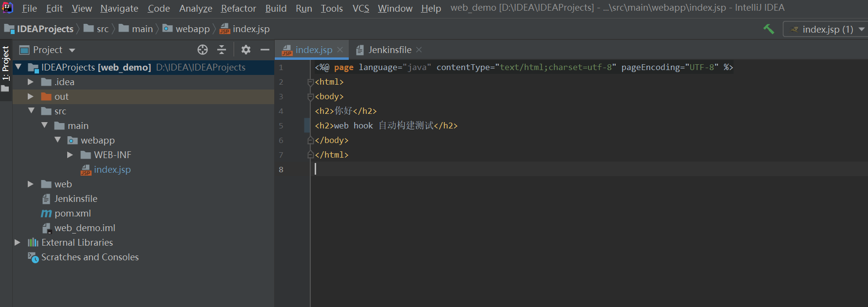Click the Maven pom.xml file icon
The width and height of the screenshot is (868, 307).
coord(46,214)
